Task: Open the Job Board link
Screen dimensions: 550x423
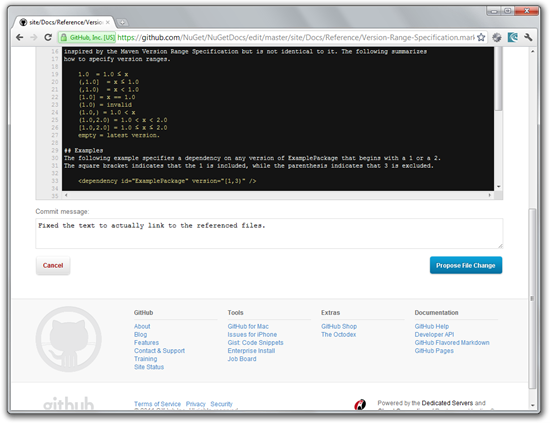Action: pos(242,359)
